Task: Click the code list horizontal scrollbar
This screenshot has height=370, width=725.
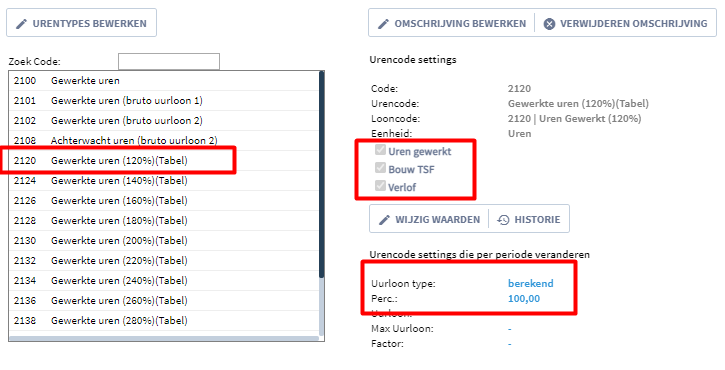Action: [x=164, y=339]
